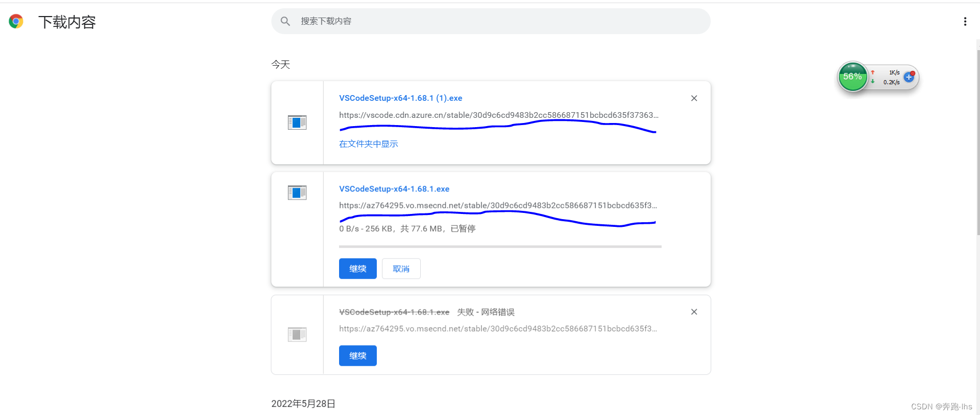980x415 pixels.
Task: Retry failed download with 继续 button
Action: tap(358, 356)
